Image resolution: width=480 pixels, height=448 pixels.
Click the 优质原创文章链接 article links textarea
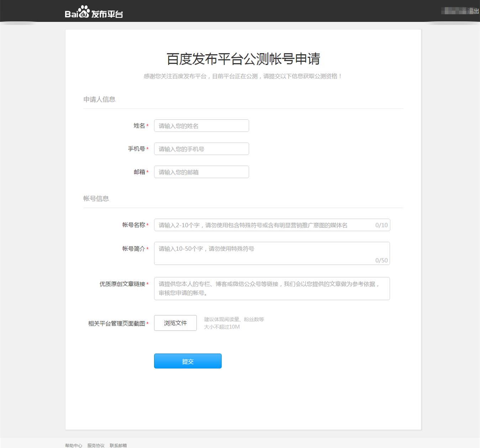pos(263,288)
